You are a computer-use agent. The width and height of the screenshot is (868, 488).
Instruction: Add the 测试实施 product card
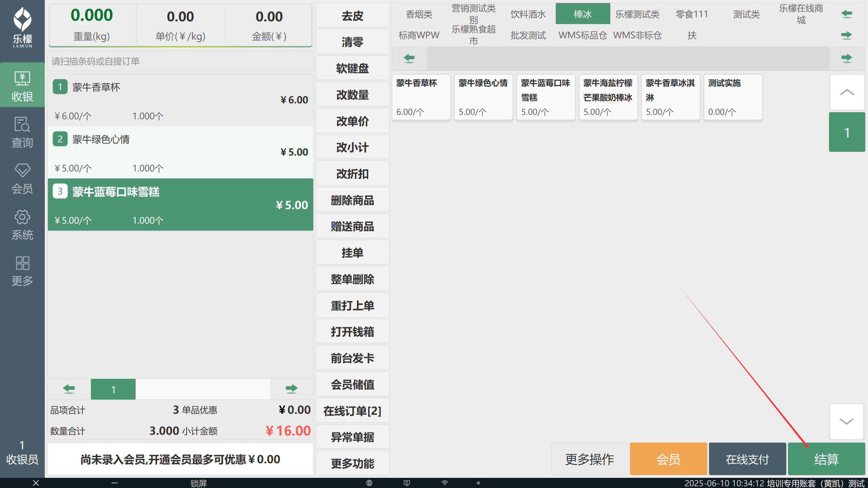click(733, 97)
